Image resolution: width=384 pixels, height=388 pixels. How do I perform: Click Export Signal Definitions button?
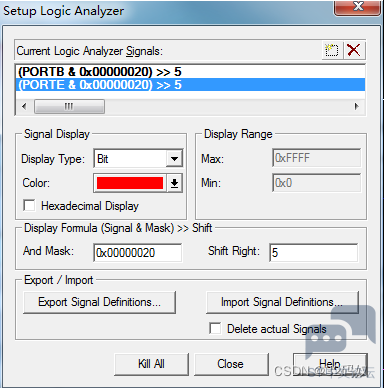(99, 302)
